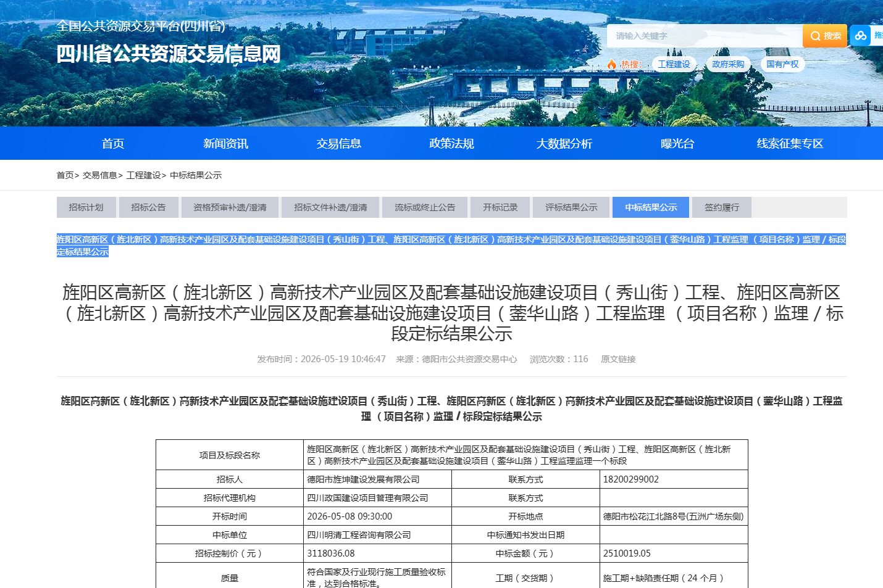Click the 全国公共资源交易平台(四川省) header text
883x588 pixels.
tap(141, 26)
